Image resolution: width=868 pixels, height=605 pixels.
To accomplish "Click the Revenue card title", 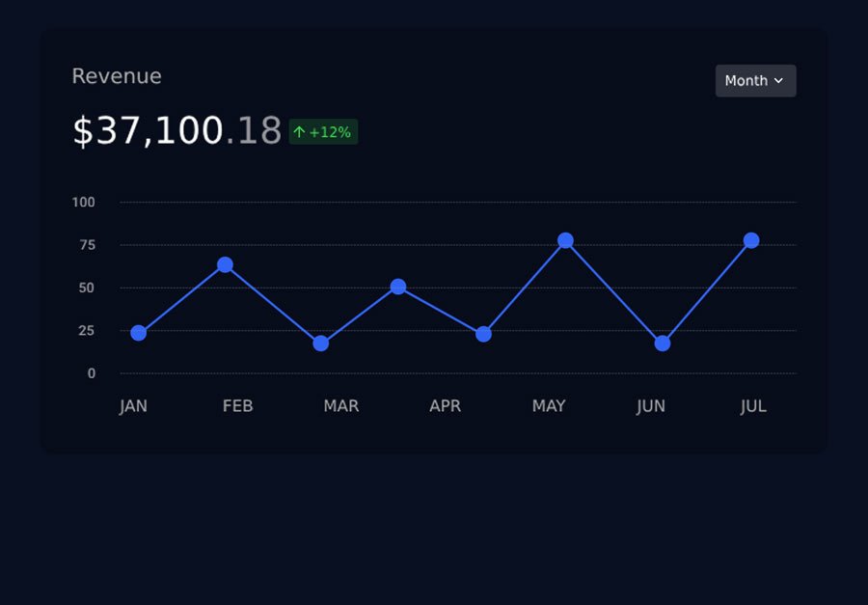I will pos(117,76).
